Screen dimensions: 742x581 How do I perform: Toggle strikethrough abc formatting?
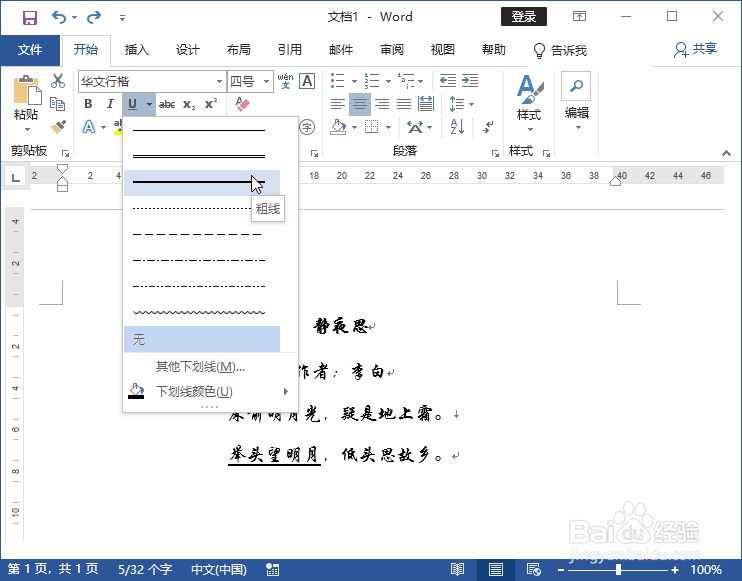coord(167,104)
